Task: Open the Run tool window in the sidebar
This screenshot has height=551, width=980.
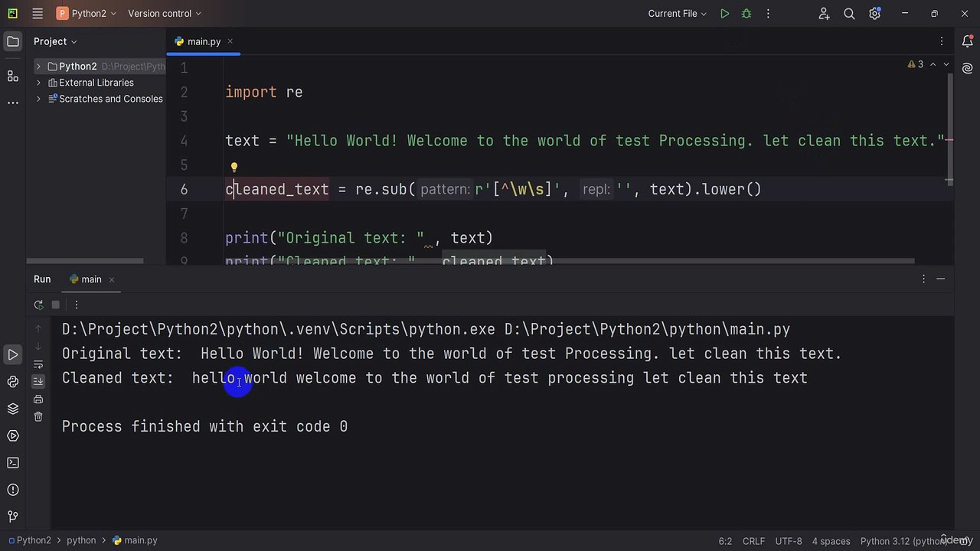Action: [13, 355]
